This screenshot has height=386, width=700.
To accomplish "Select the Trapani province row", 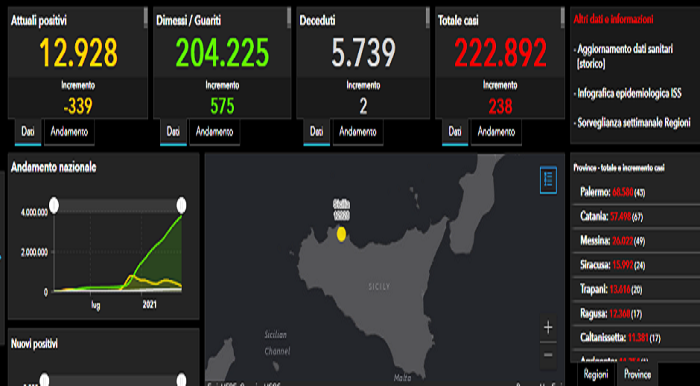I will coord(636,289).
